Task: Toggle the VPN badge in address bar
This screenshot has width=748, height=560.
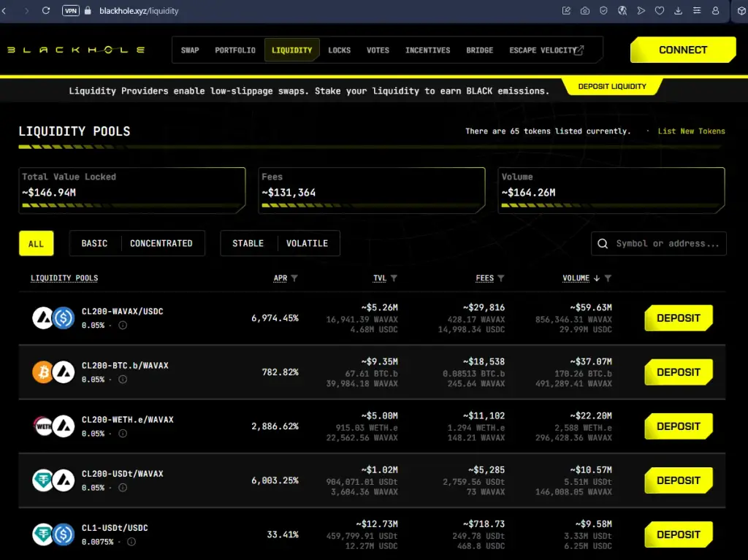Action: pyautogui.click(x=71, y=10)
